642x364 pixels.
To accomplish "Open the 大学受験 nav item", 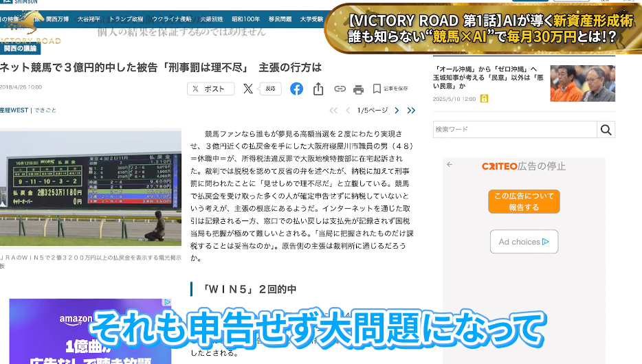I will point(311,19).
